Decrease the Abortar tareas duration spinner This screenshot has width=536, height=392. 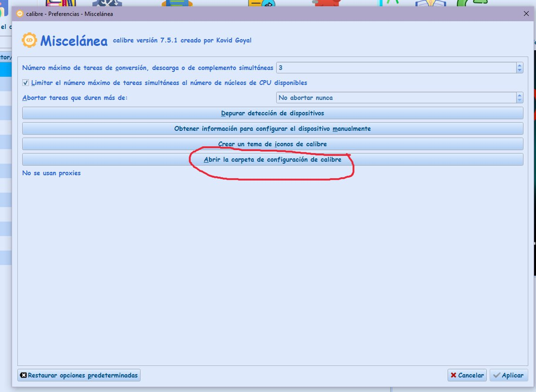pyautogui.click(x=519, y=100)
